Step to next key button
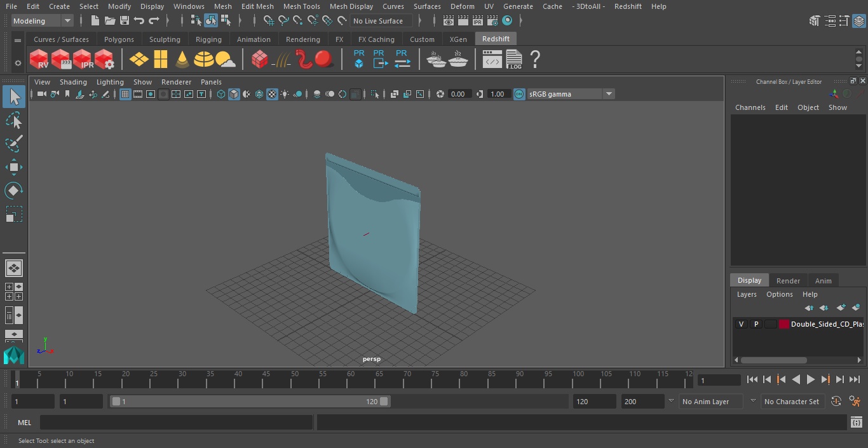Screen dimensions: 868x448 (x=825, y=379)
